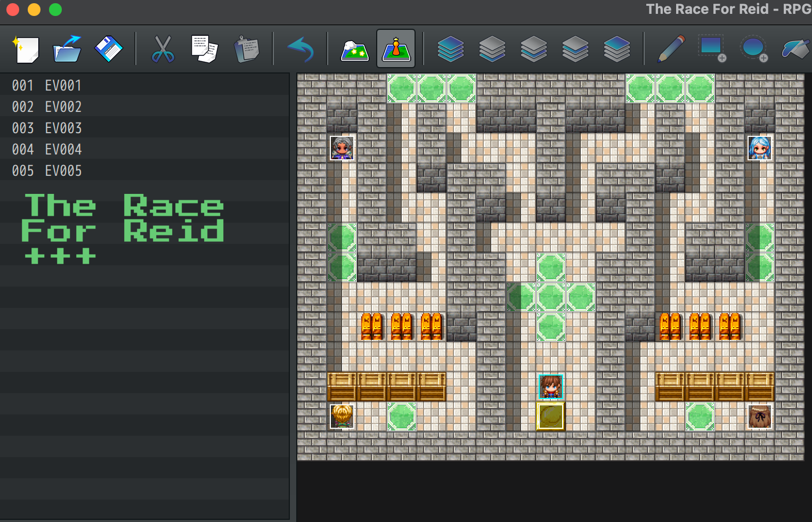Viewport: 812px width, 522px height.
Task: Copy with the documents icon
Action: point(205,49)
